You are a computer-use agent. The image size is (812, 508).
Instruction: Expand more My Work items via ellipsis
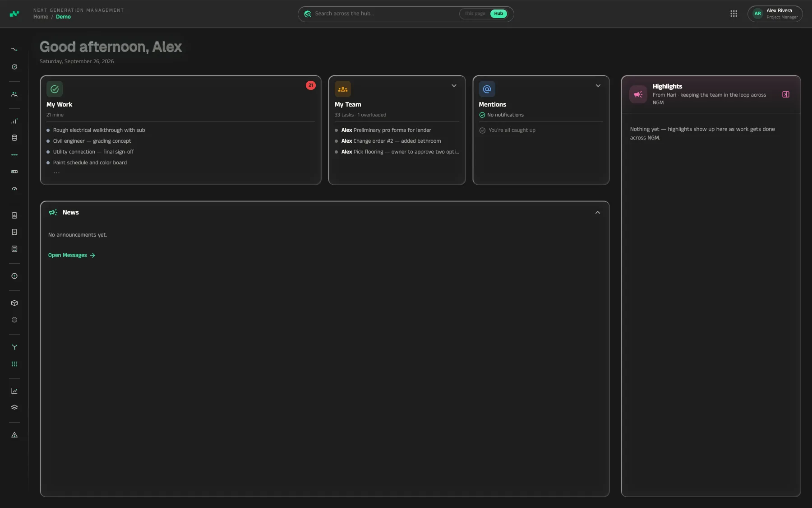tap(56, 172)
